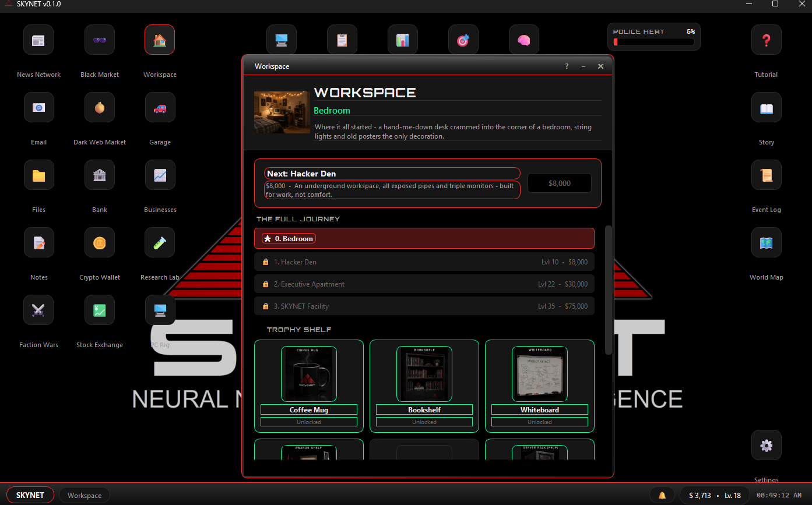Screen dimensions: 812x505
Task: Open the Garage car icon
Action: [160, 107]
